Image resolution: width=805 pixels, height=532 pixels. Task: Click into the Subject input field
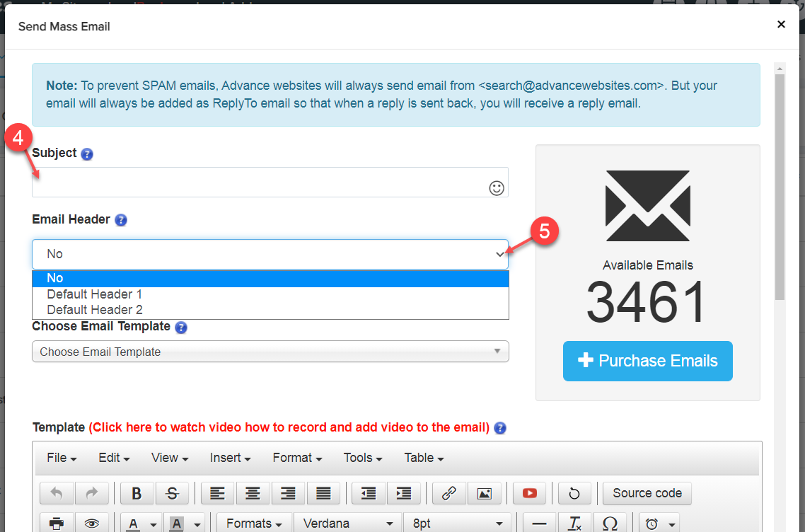click(258, 183)
